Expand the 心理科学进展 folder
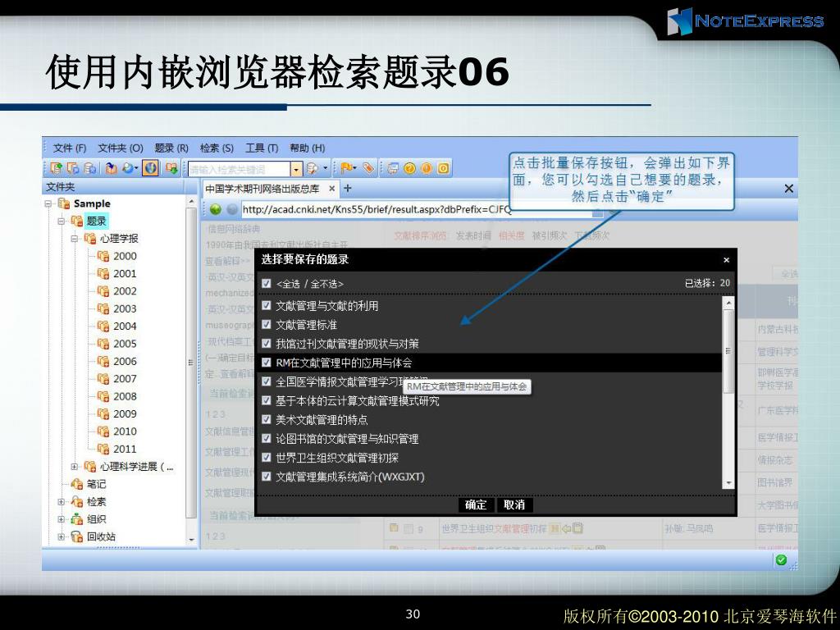This screenshot has height=630, width=840. [75, 467]
